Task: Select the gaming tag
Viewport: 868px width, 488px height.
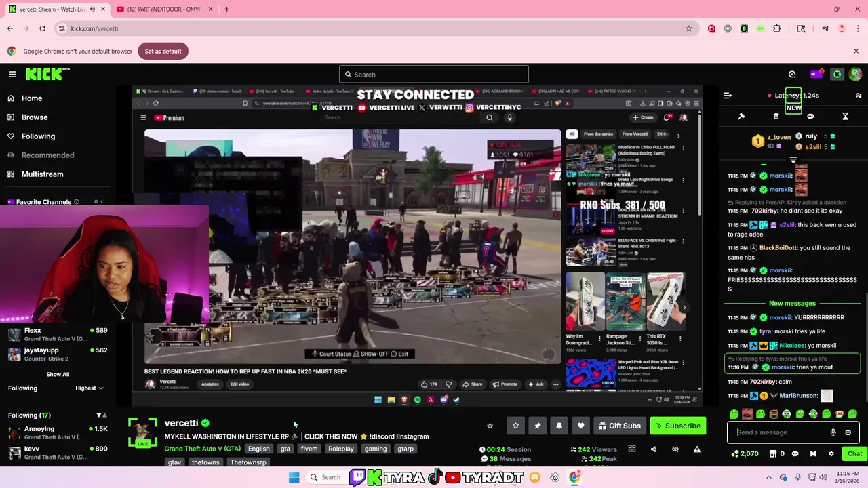Action: pos(375,449)
